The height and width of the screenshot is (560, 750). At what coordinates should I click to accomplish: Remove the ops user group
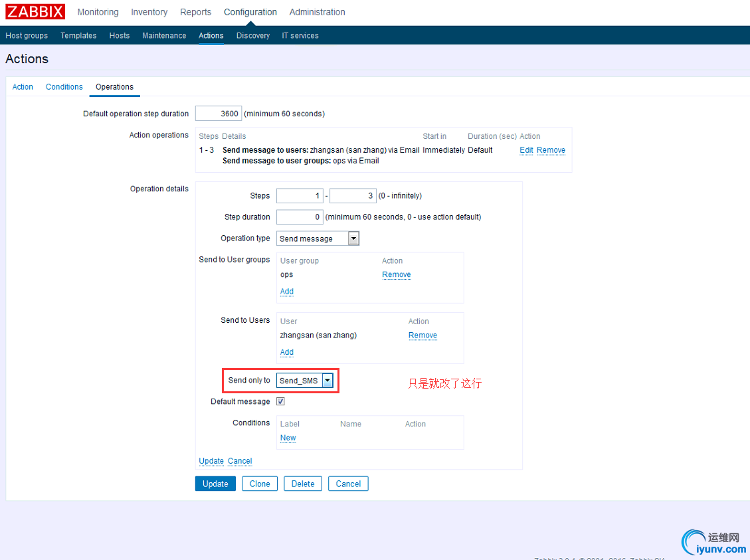click(397, 274)
